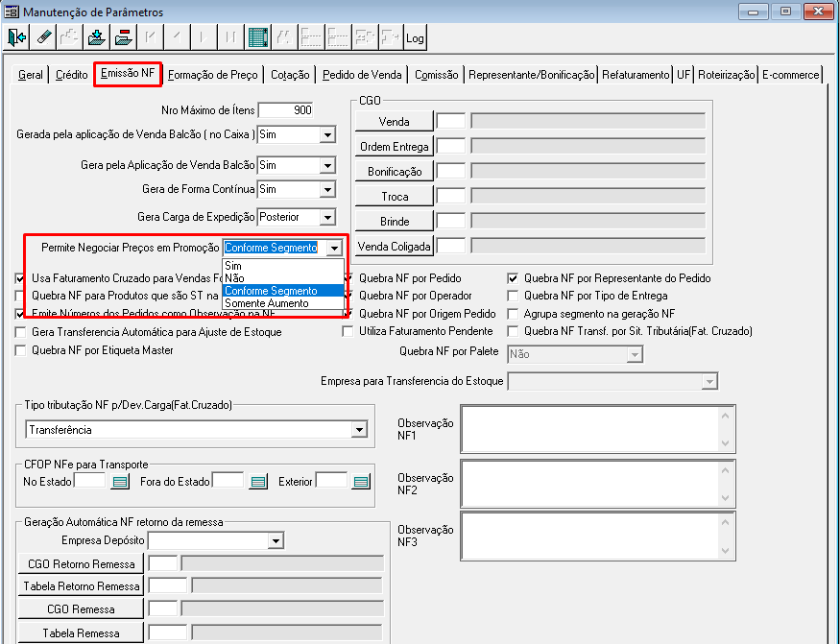Switch to Pedido de Venda tab

362,75
